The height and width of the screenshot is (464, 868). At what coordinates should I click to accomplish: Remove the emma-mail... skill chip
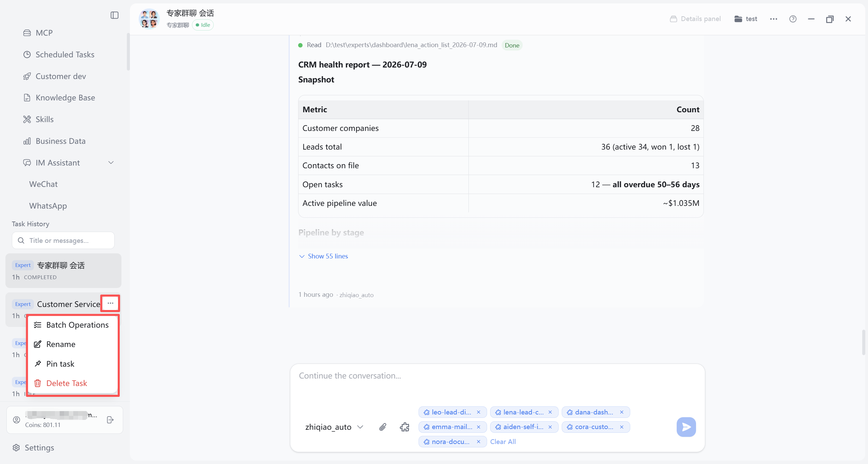[x=479, y=427]
